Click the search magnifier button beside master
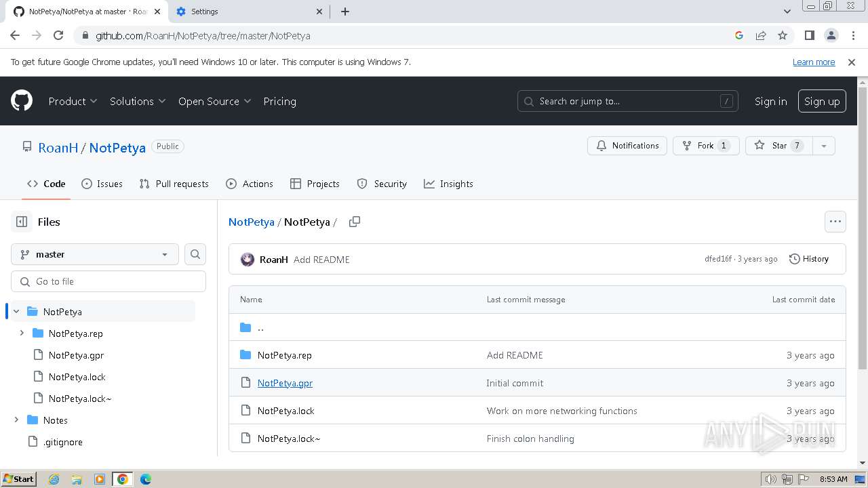Viewport: 868px width, 488px height. 195,254
